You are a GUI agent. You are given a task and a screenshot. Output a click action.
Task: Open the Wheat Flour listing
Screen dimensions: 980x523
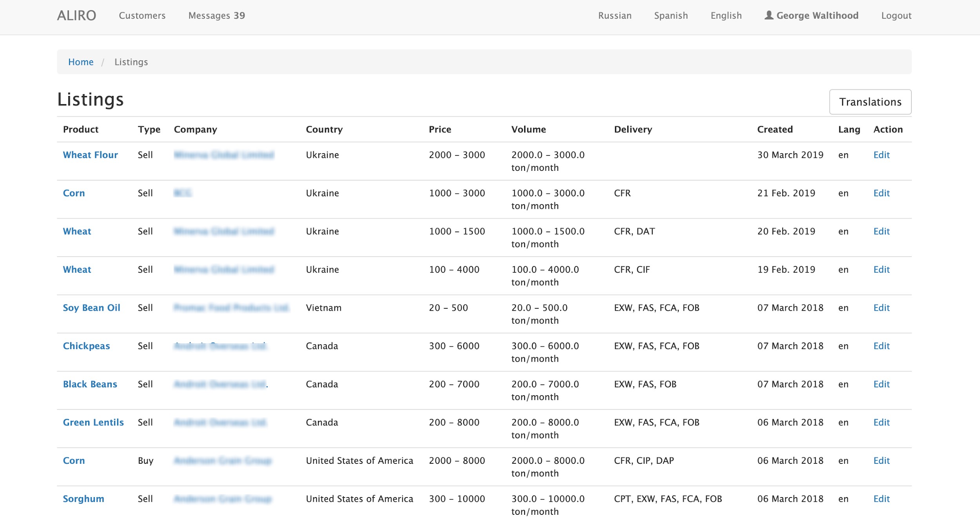click(90, 155)
